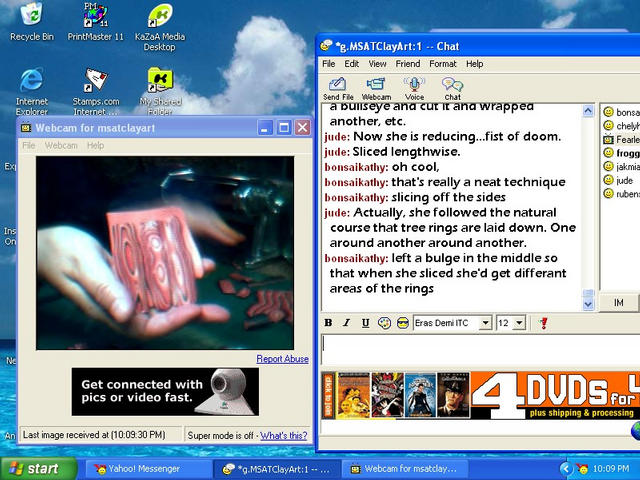The image size is (640, 480).
Task: Close the Webcam for msatclayart window
Action: 302,128
